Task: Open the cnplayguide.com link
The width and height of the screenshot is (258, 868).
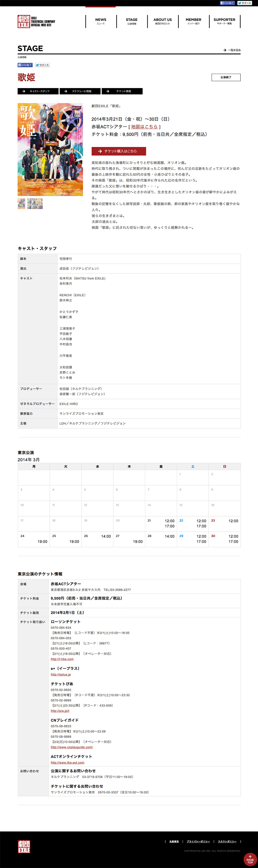Action: coord(72,747)
